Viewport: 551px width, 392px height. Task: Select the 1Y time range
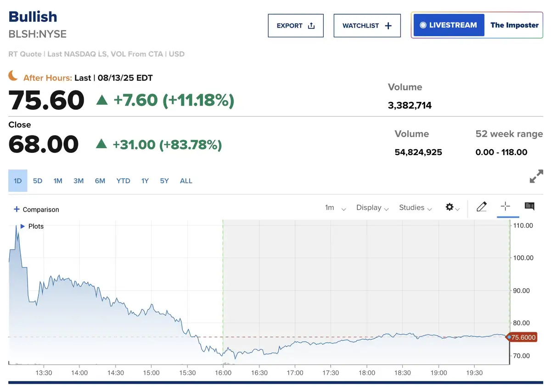[145, 181]
